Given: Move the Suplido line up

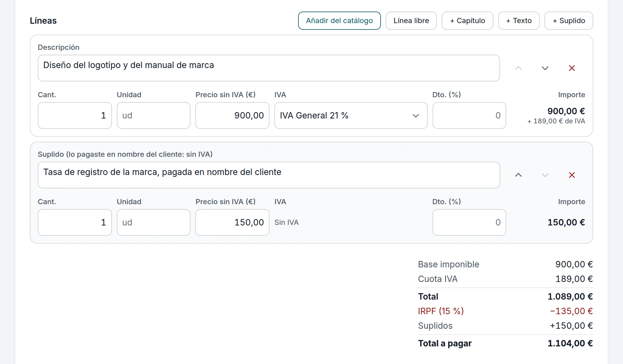Looking at the screenshot, I should click(518, 175).
